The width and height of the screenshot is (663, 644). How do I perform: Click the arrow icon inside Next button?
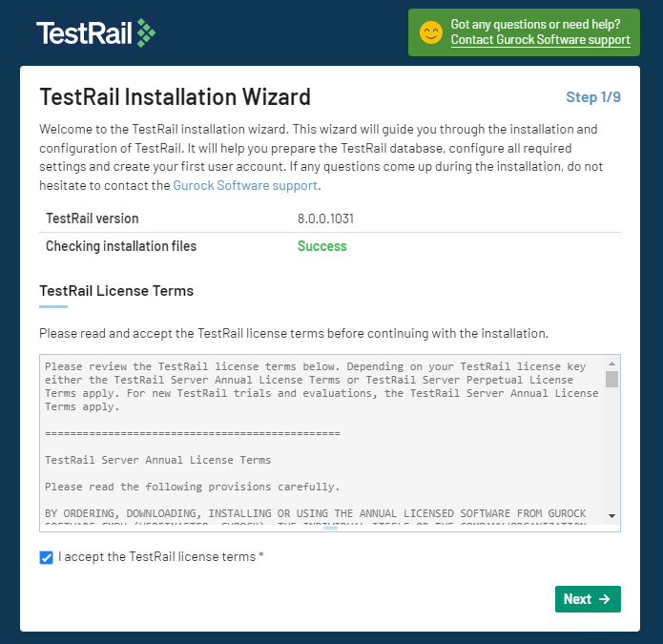point(605,599)
